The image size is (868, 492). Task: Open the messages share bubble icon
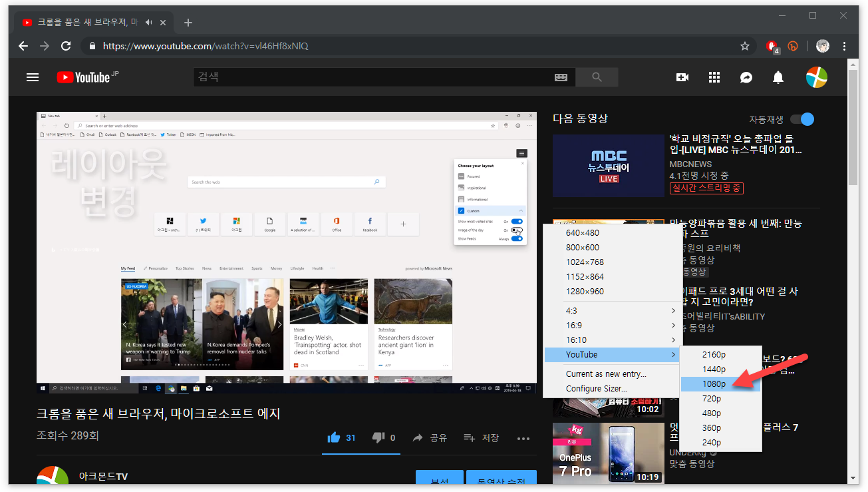point(746,77)
